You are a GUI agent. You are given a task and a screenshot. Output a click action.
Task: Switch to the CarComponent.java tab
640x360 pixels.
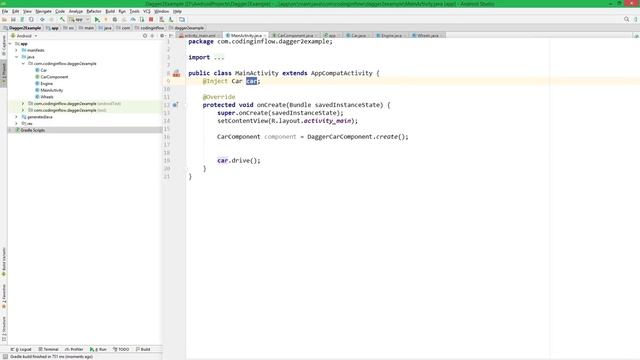[295, 36]
